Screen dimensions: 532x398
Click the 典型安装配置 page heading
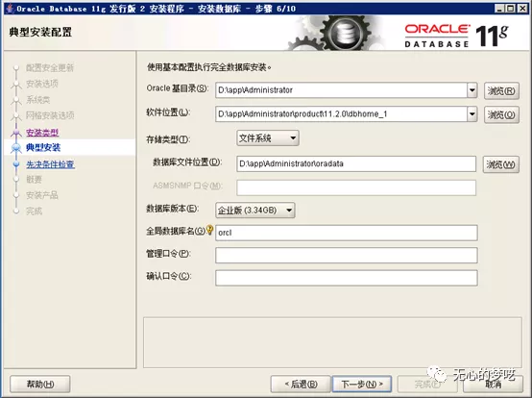click(40, 33)
